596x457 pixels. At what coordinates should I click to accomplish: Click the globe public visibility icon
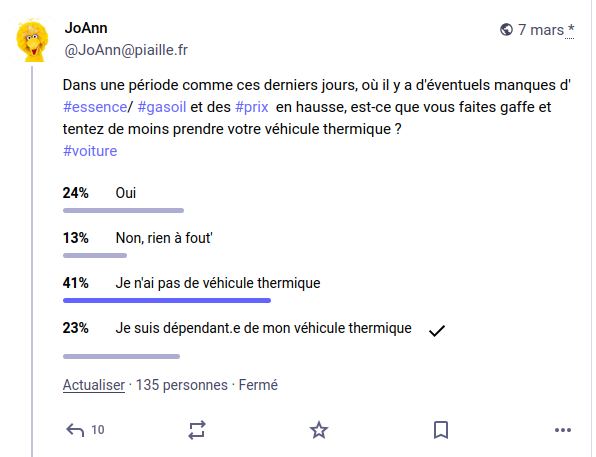(x=506, y=29)
